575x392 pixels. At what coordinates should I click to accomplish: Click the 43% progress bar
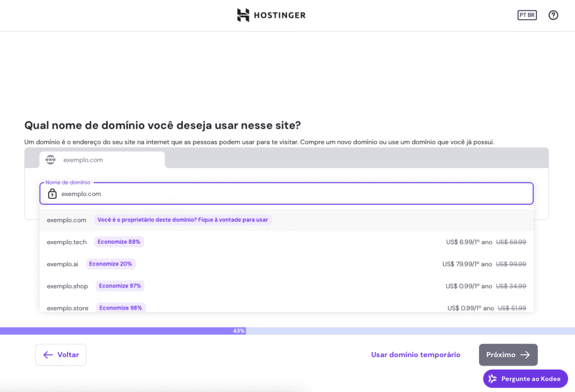pos(238,331)
